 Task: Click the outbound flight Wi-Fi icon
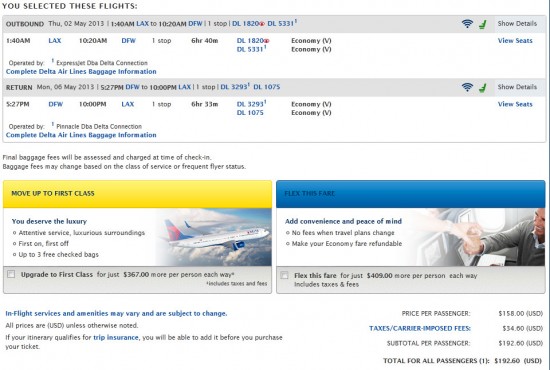point(467,23)
